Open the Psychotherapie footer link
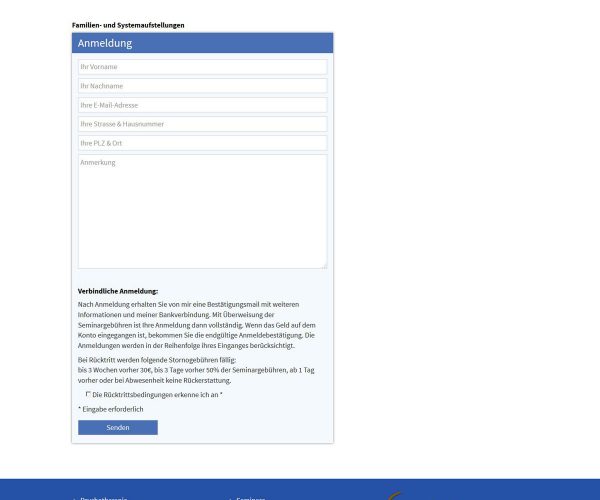 103,497
